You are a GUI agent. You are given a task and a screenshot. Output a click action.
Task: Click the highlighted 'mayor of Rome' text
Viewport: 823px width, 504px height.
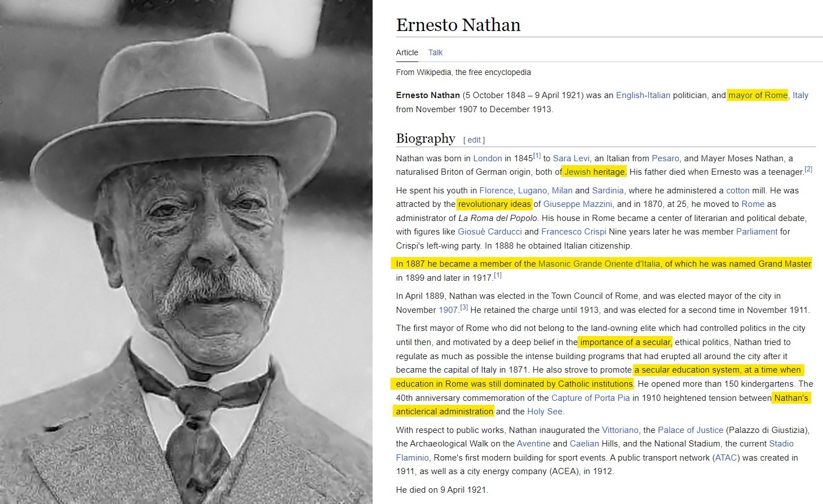coord(758,95)
